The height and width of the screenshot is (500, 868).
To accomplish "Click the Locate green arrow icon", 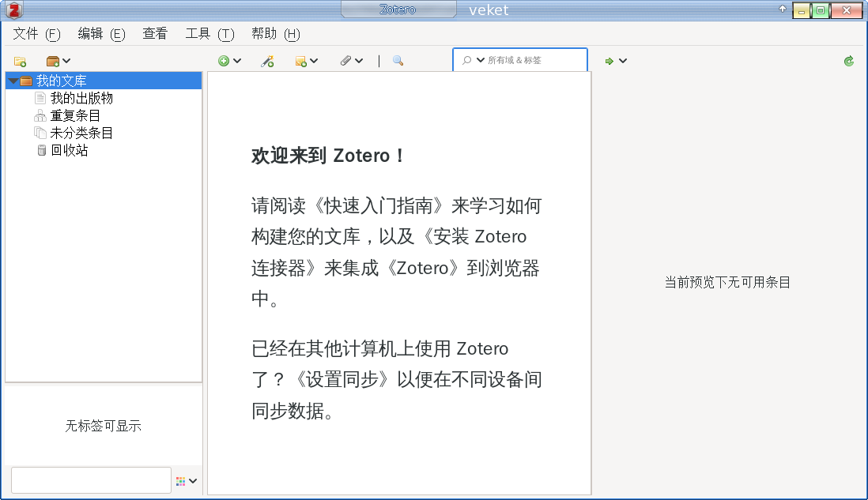I will pyautogui.click(x=609, y=61).
